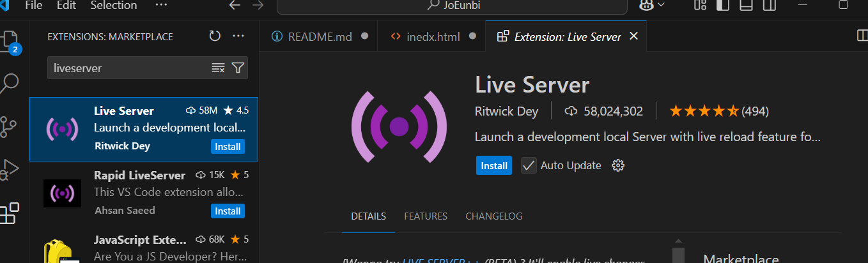
Task: Install Live Server from the detail page
Action: click(x=494, y=165)
